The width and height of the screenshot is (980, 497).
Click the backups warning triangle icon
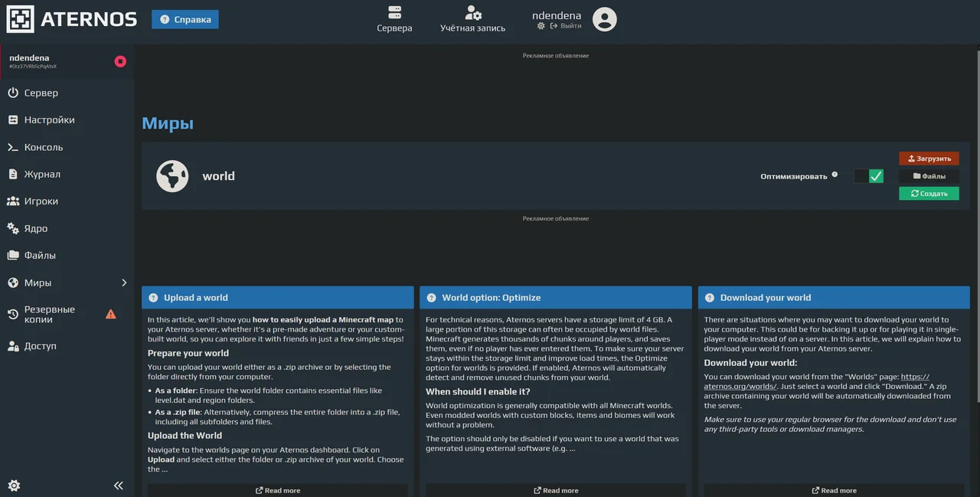(111, 314)
